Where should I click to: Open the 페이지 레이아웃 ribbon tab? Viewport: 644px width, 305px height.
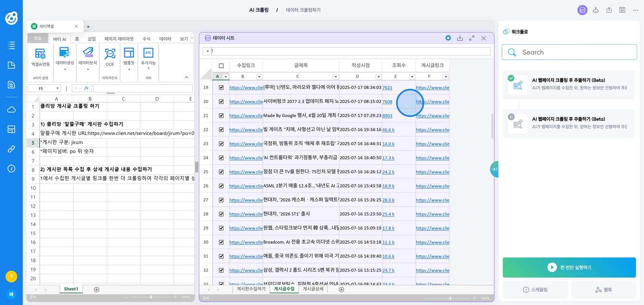coord(119,39)
